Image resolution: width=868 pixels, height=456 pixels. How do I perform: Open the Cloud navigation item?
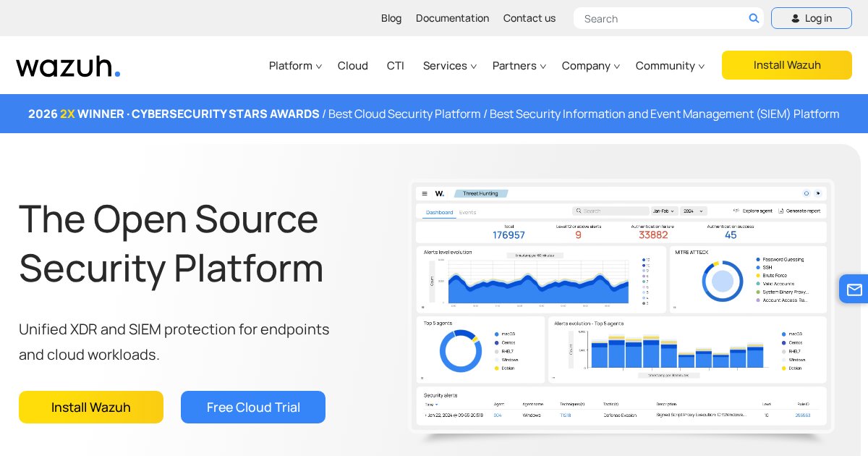point(353,66)
